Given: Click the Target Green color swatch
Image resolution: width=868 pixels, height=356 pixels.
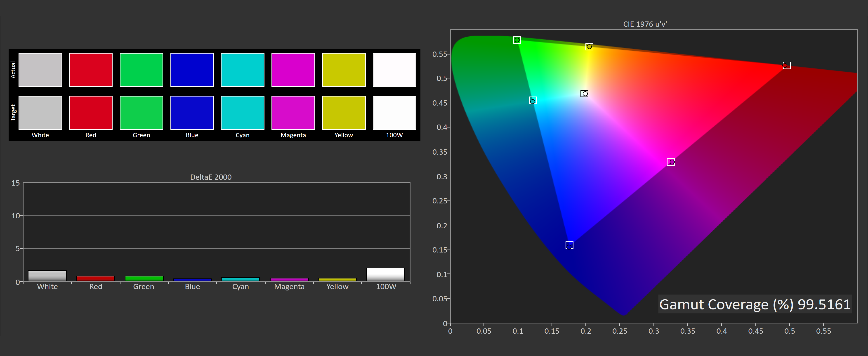Looking at the screenshot, I should coord(141,113).
